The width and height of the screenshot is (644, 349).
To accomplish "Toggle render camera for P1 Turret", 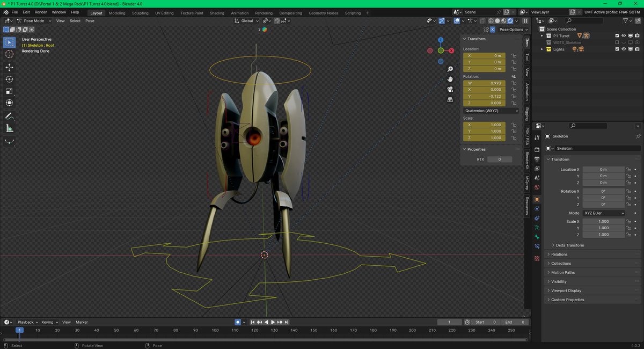I will [637, 36].
